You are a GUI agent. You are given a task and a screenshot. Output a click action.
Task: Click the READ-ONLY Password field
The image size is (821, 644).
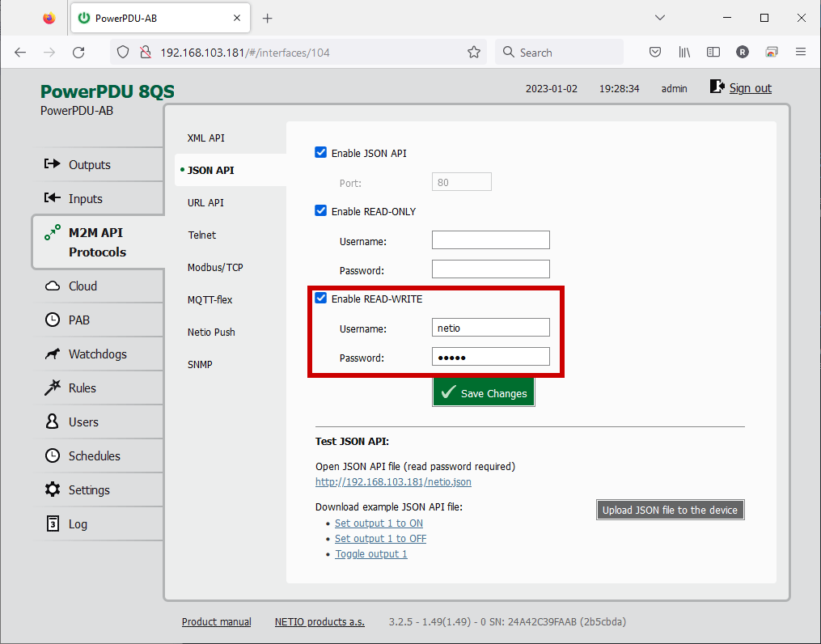[x=491, y=269]
